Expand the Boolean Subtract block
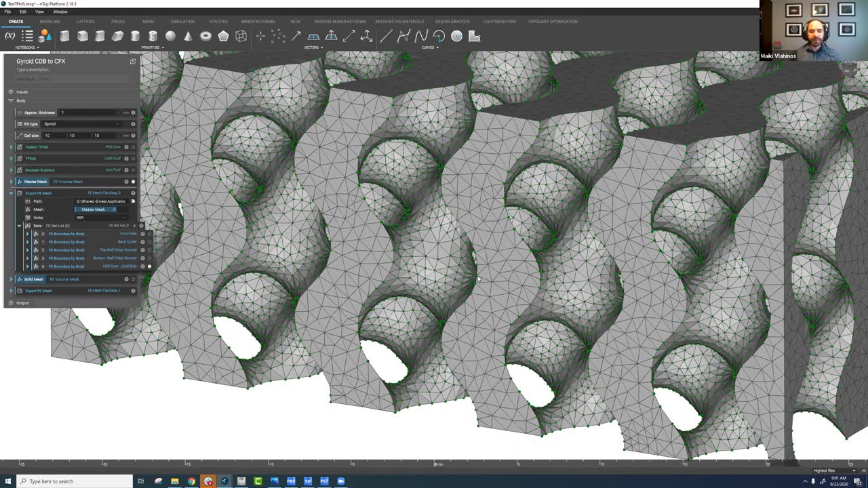Screen dimensions: 868x488 (x=11, y=170)
